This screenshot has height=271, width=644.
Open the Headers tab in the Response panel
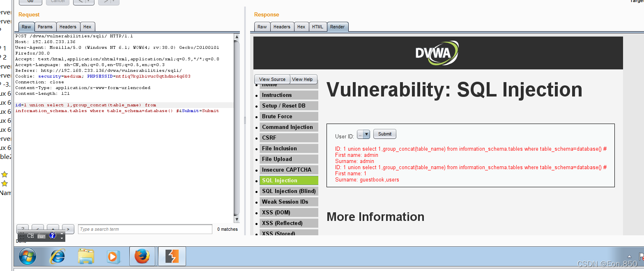tap(282, 27)
